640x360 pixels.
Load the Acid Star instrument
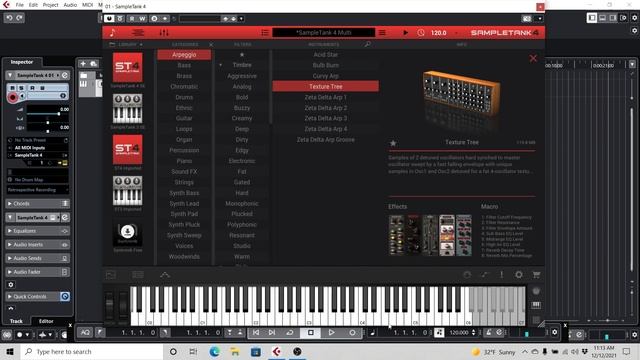(x=326, y=55)
